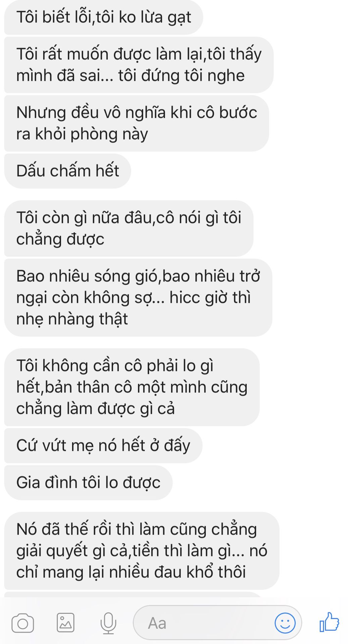
Task: Tap the microphone voice message icon
Action: pyautogui.click(x=108, y=623)
